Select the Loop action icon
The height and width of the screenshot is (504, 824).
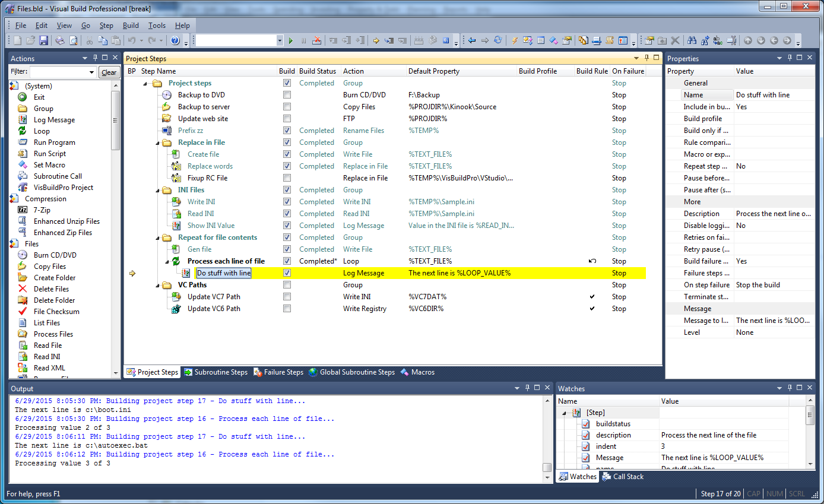click(23, 131)
